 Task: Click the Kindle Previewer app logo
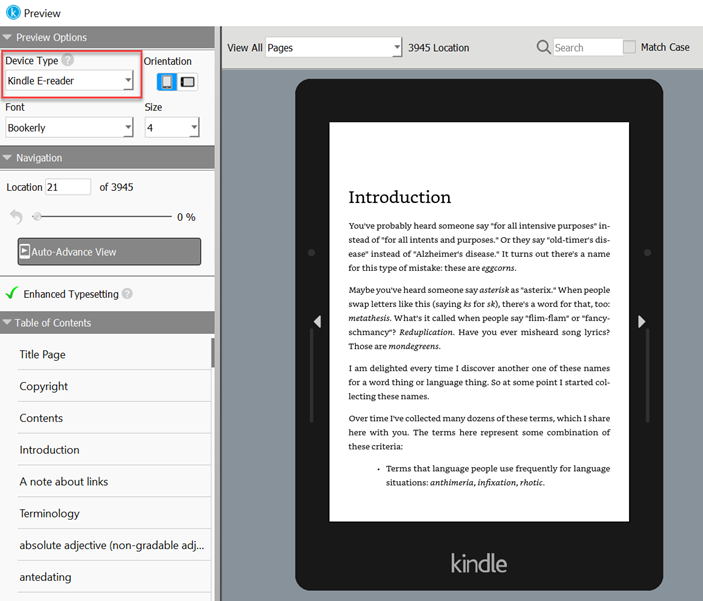pos(13,13)
